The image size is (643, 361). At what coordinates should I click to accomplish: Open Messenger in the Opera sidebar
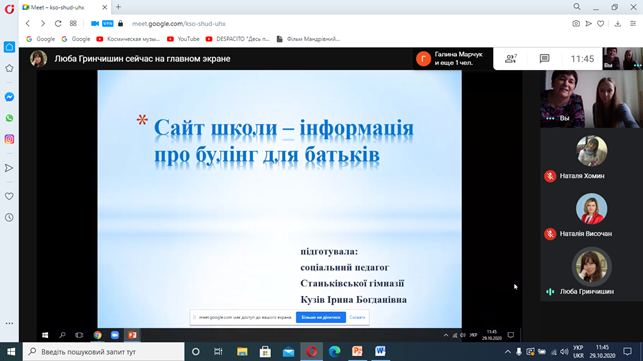[x=9, y=97]
